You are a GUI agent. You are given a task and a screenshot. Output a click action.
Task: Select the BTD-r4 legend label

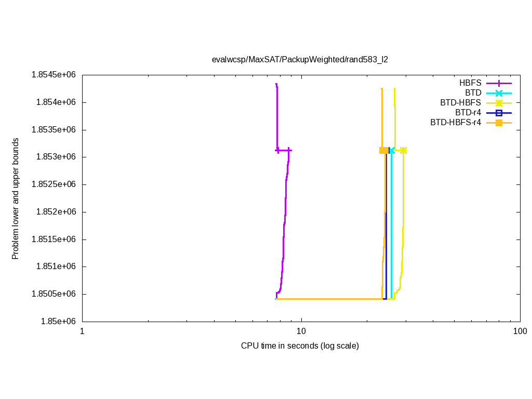(468, 113)
